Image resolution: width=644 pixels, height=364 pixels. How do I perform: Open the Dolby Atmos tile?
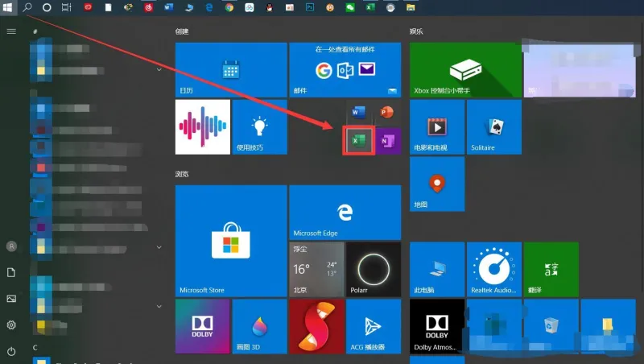437,326
